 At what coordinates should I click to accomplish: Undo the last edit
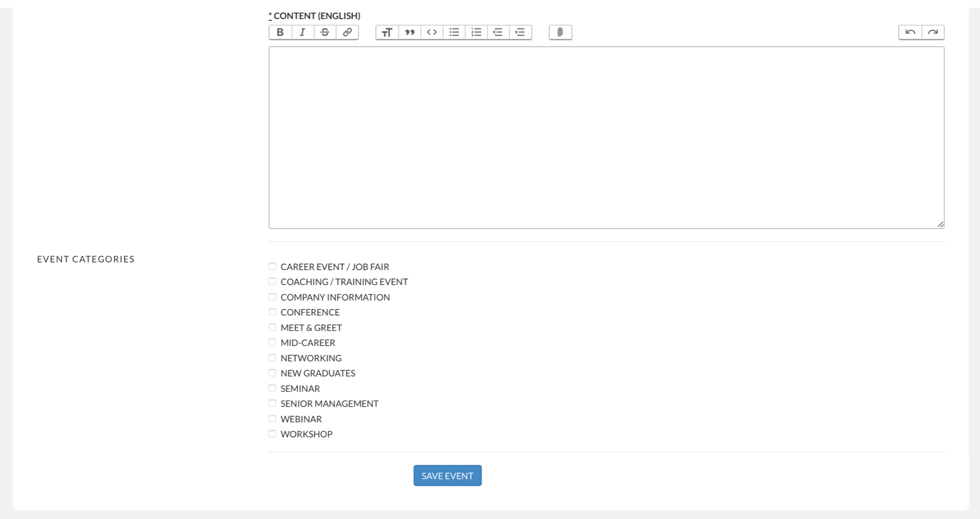tap(910, 32)
